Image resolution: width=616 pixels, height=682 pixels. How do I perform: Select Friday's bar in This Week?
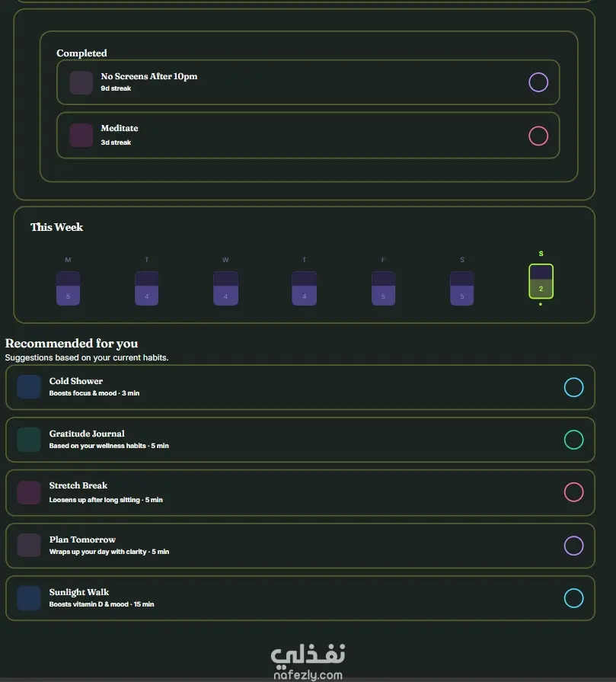[384, 288]
